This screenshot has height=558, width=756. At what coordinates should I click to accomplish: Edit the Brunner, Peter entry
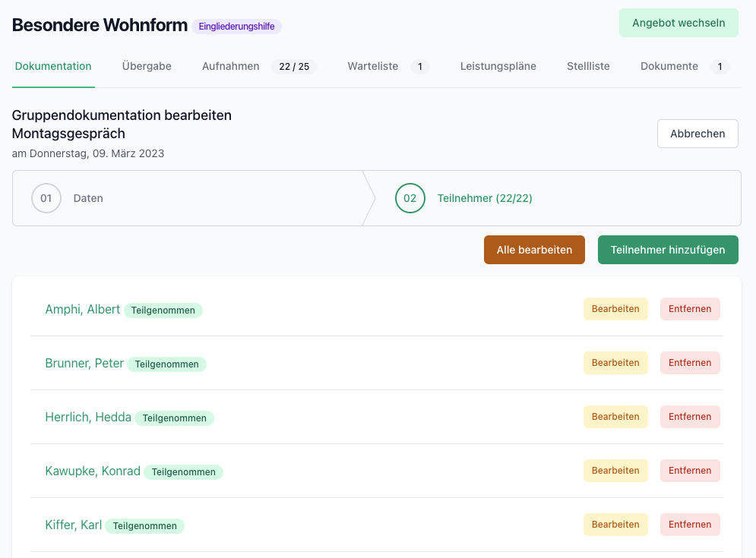(615, 363)
